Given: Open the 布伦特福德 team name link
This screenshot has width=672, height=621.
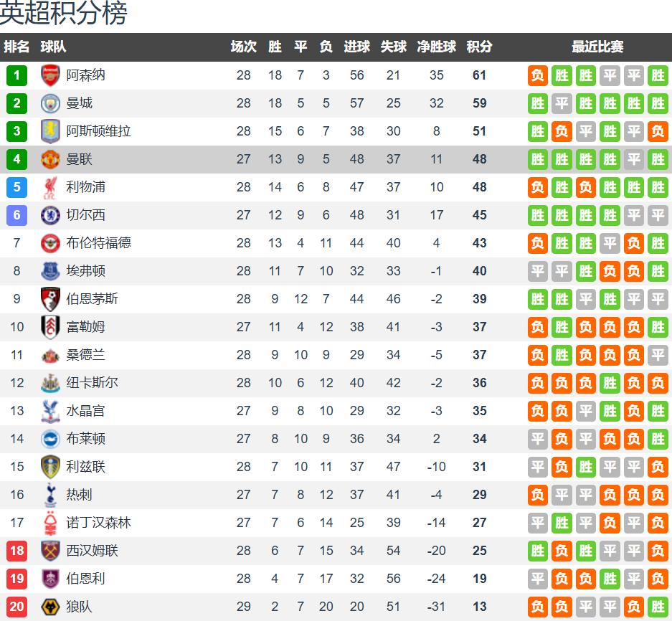Looking at the screenshot, I should pyautogui.click(x=98, y=243).
